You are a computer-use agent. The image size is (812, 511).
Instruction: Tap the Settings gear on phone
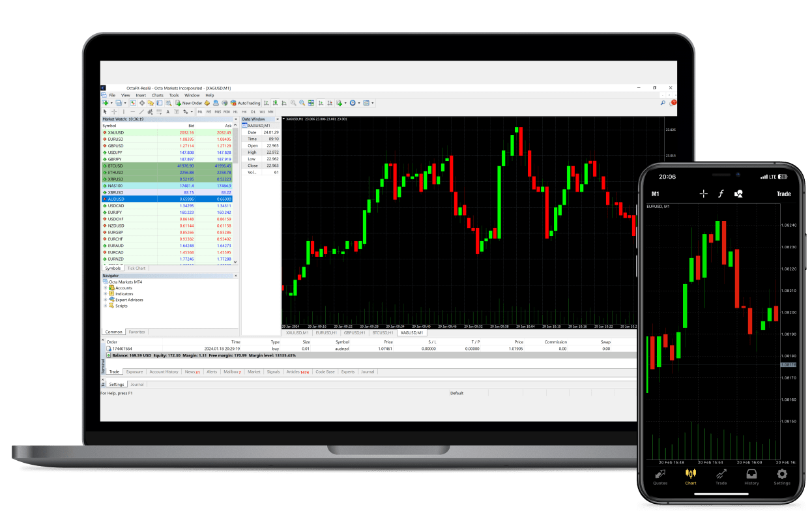pos(782,476)
